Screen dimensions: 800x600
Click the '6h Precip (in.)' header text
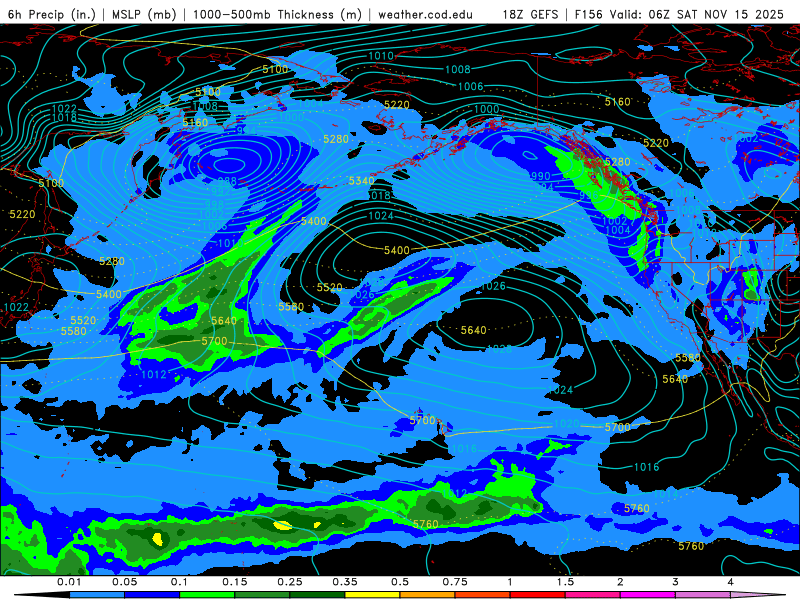[x=52, y=14]
